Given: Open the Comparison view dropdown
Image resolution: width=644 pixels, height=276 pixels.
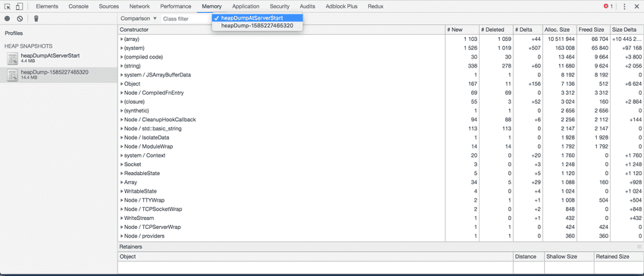Looking at the screenshot, I should (x=139, y=18).
